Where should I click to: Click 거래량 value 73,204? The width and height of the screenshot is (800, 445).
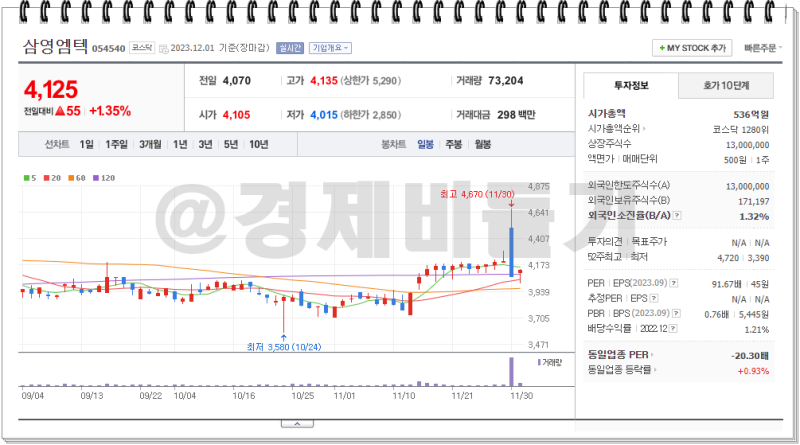point(506,81)
